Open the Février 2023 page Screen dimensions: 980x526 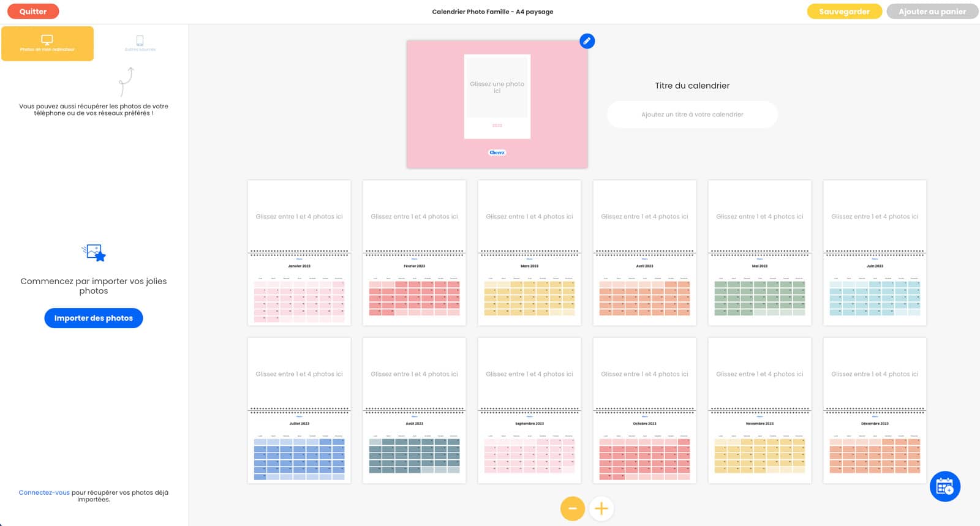[x=414, y=252]
